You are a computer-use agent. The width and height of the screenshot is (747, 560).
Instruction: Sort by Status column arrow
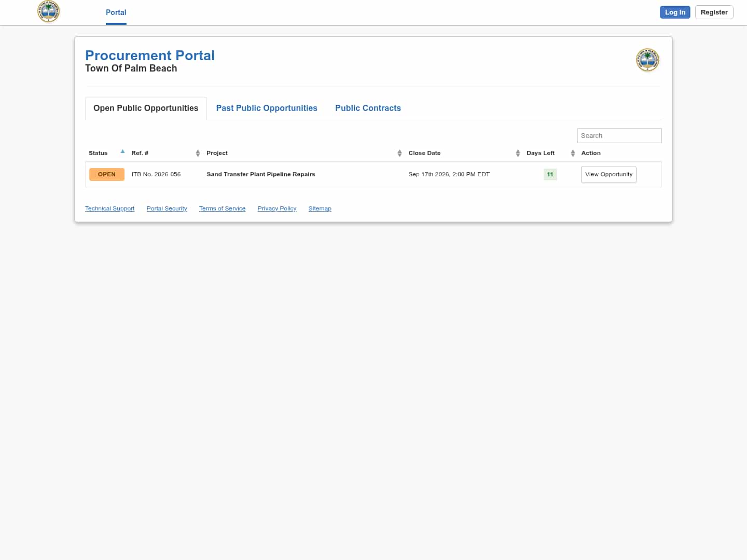coord(122,152)
